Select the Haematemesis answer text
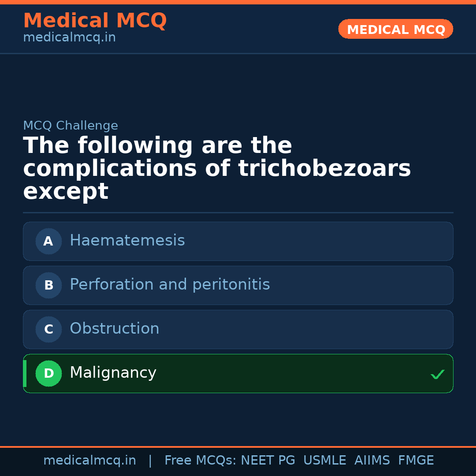This screenshot has height=476, width=476. [127, 241]
